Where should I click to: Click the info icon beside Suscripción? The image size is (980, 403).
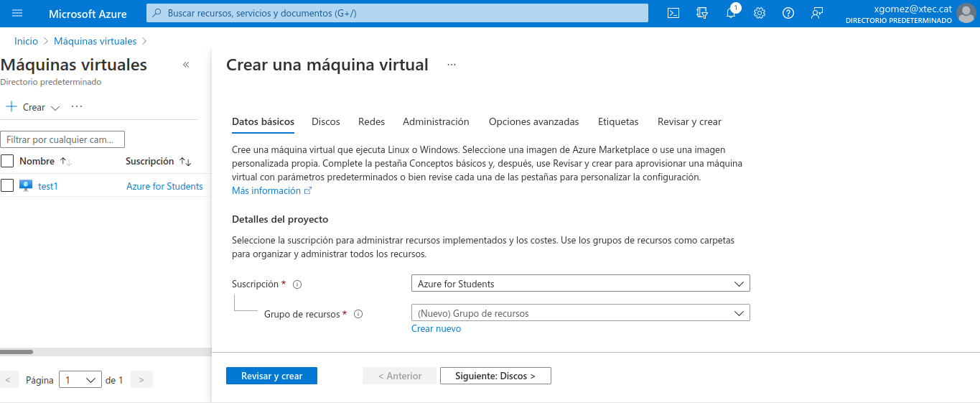click(x=297, y=284)
